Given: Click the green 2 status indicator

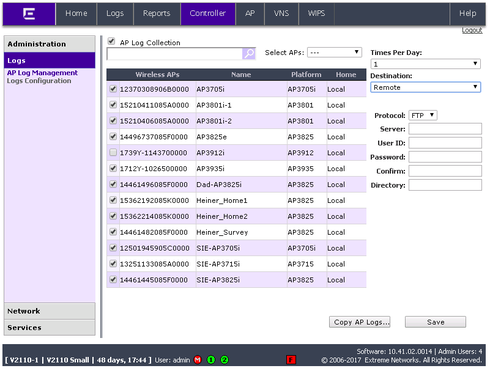Looking at the screenshot, I should click(225, 360).
